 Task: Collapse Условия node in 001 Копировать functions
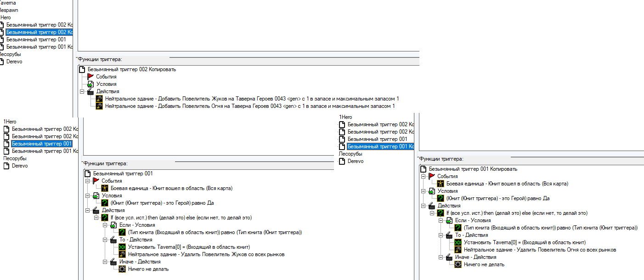(x=424, y=191)
